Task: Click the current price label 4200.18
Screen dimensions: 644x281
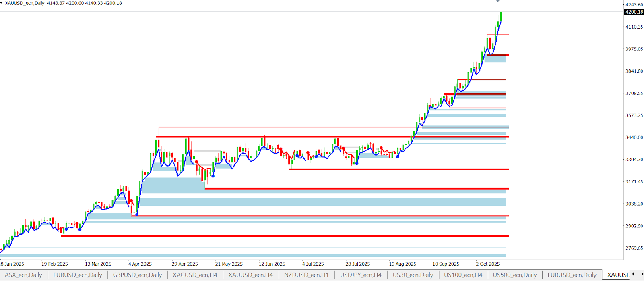Action: (634, 12)
